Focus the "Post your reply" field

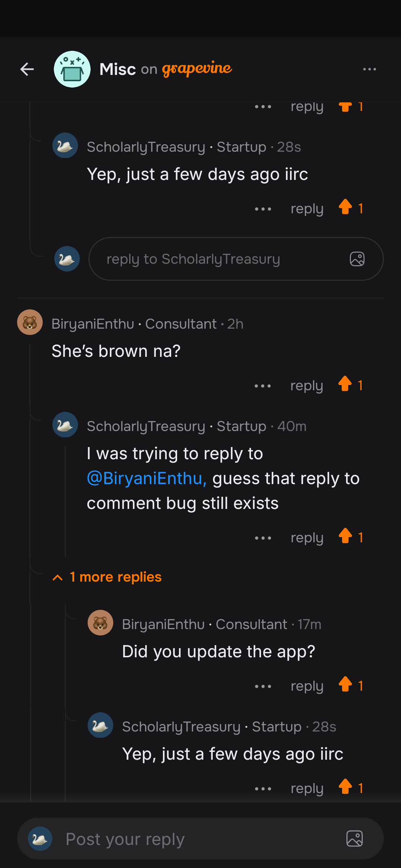click(x=193, y=839)
